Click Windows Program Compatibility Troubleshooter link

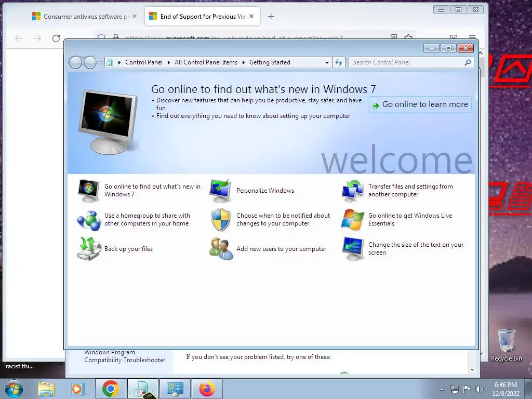pos(125,356)
